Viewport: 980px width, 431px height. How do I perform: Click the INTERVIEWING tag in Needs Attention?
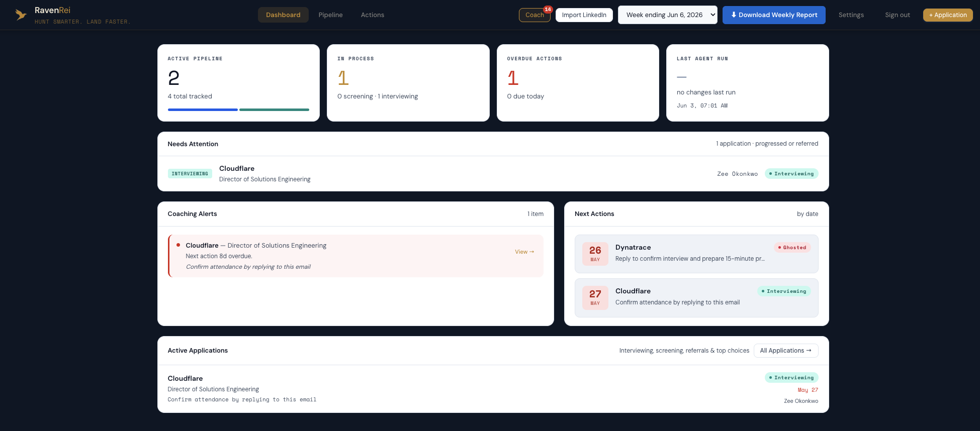(x=190, y=174)
